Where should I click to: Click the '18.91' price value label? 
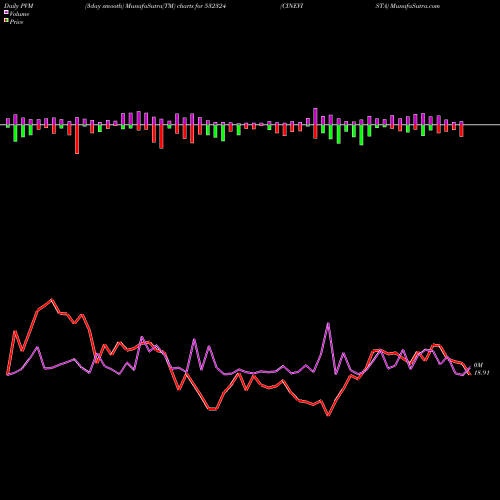(482, 373)
